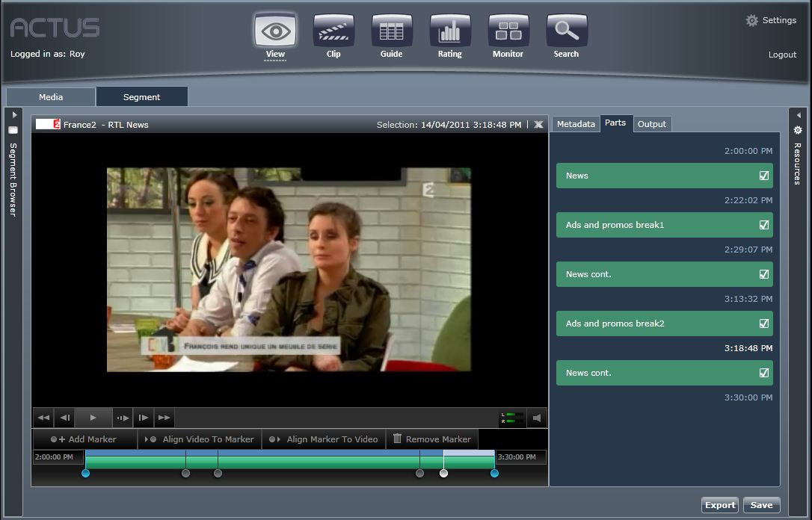Click the first gray timeline marker

[186, 473]
